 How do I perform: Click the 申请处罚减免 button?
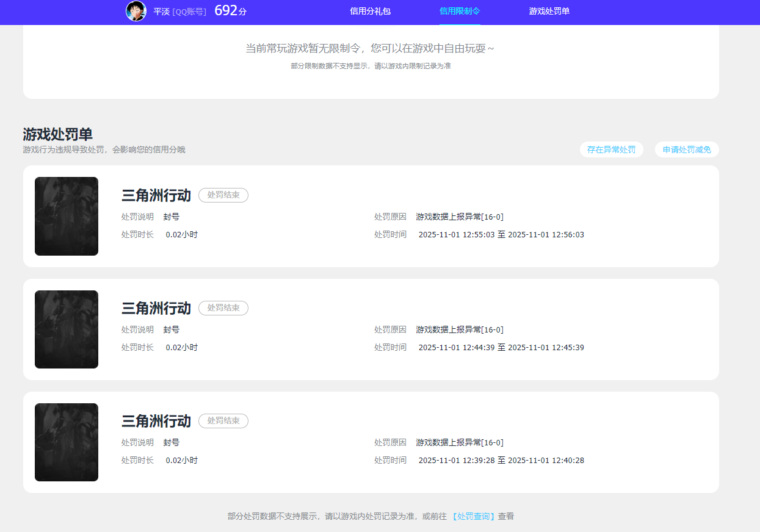pyautogui.click(x=686, y=149)
